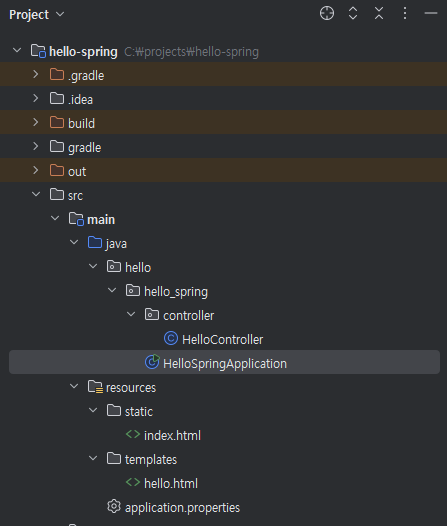The height and width of the screenshot is (526, 447).
Task: Click the orange .gradle folder icon
Action: [57, 74]
